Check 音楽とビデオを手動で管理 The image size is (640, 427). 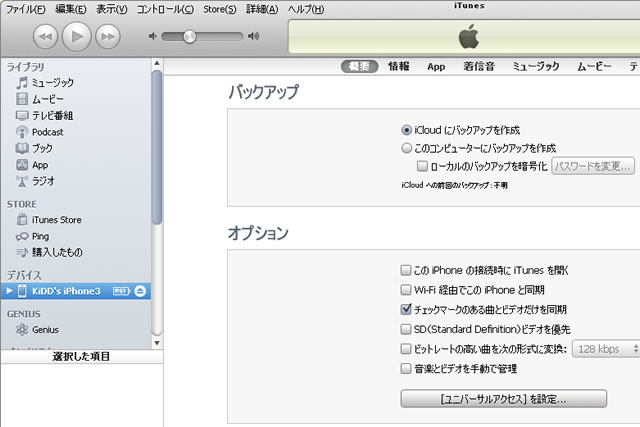pos(406,369)
